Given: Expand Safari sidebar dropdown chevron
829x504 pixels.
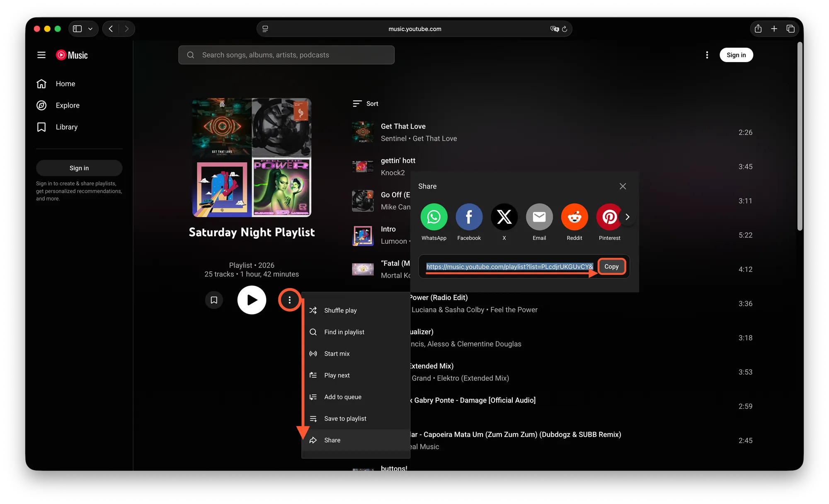Looking at the screenshot, I should point(90,29).
